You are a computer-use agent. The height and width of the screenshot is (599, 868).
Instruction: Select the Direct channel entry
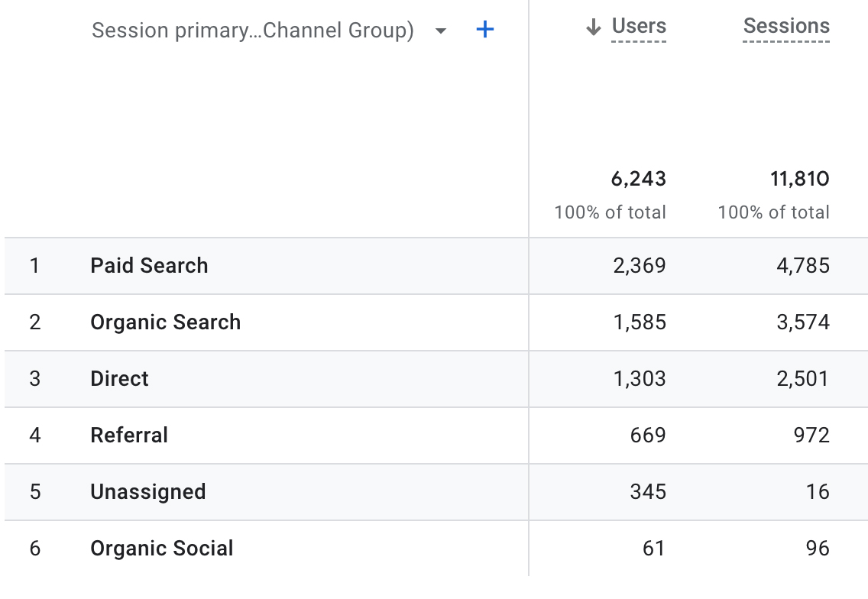tap(119, 379)
